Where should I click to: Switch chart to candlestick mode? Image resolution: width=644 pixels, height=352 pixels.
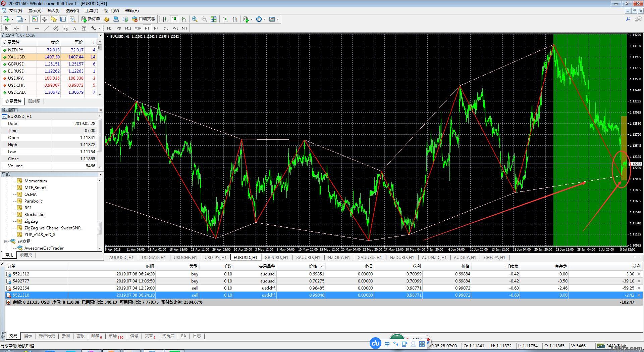click(174, 19)
